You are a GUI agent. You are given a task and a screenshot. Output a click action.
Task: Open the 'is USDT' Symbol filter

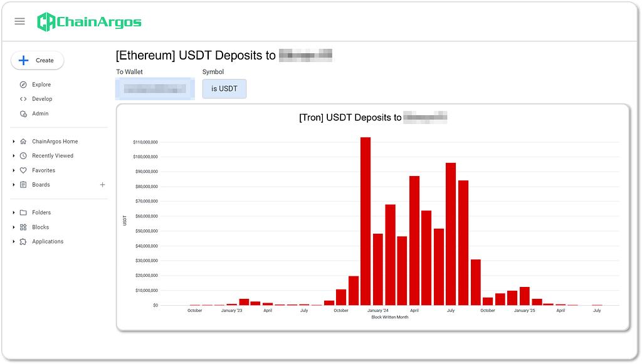pyautogui.click(x=224, y=89)
